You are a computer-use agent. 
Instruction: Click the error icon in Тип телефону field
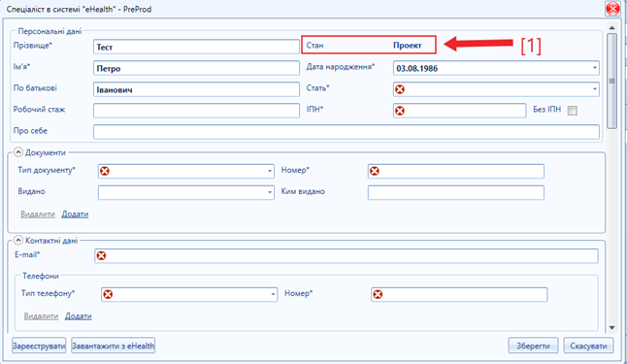(108, 295)
